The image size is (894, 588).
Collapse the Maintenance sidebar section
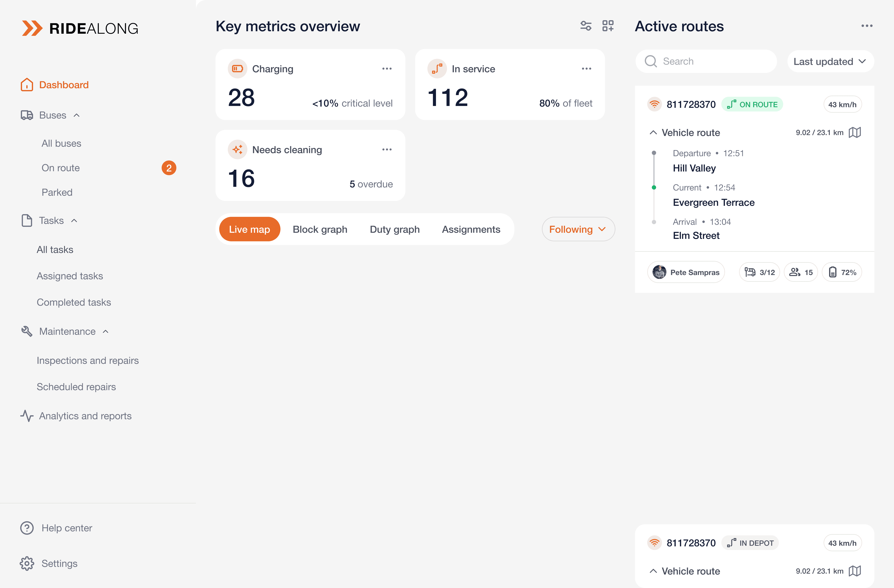click(106, 331)
